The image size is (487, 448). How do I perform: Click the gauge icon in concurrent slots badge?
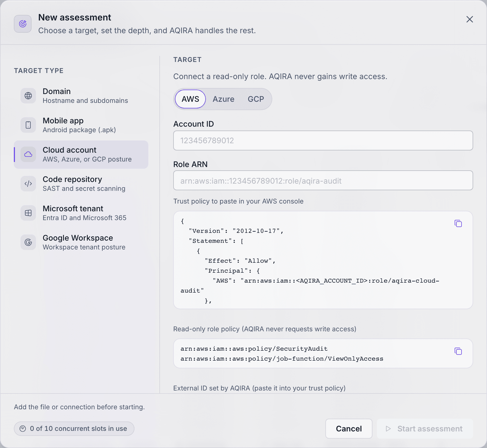pos(23,429)
